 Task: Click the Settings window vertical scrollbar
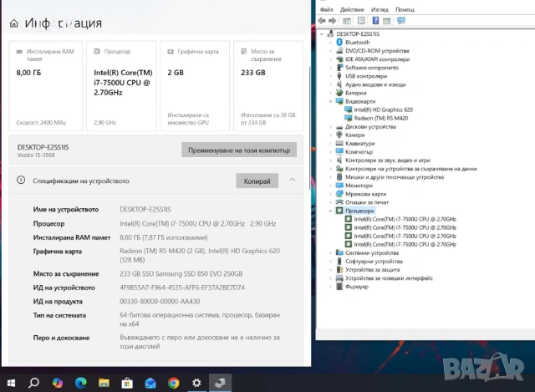click(x=309, y=128)
